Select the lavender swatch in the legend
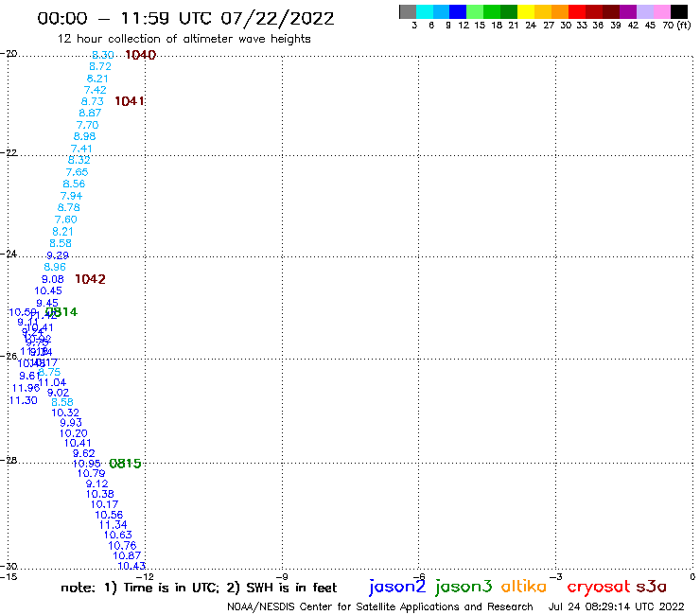Screen dimensions: 700x615 (645, 12)
